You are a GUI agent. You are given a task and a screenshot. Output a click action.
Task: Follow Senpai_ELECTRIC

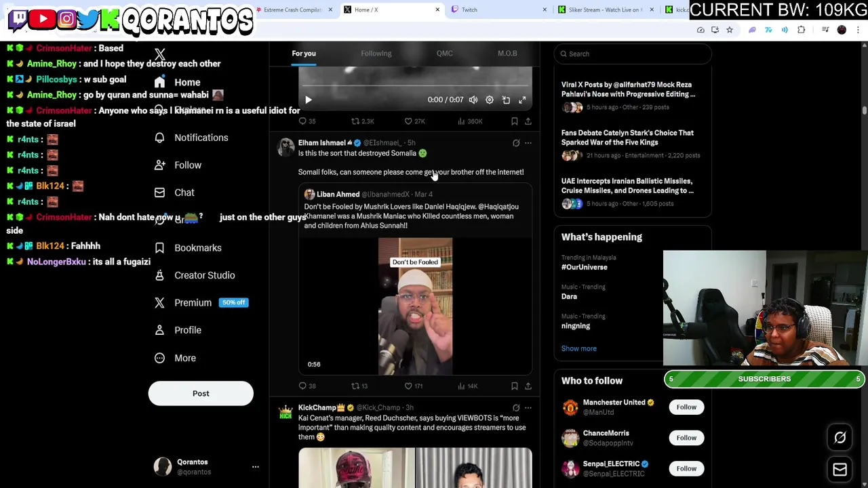(686, 468)
